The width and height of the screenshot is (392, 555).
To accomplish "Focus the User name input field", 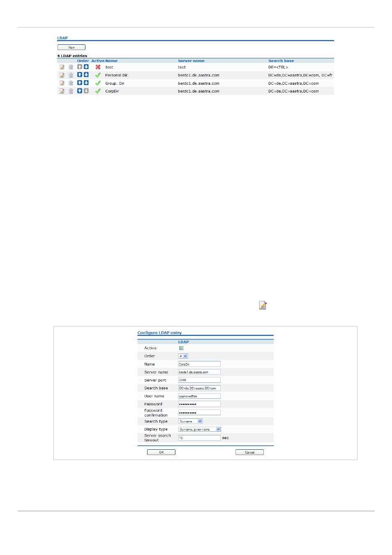I will pyautogui.click(x=199, y=396).
